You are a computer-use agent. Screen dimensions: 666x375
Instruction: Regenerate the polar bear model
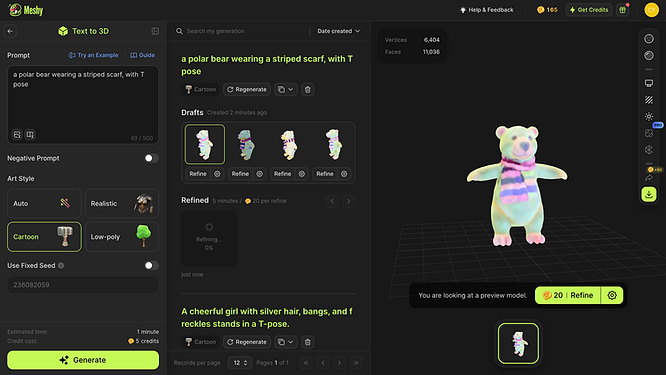247,90
